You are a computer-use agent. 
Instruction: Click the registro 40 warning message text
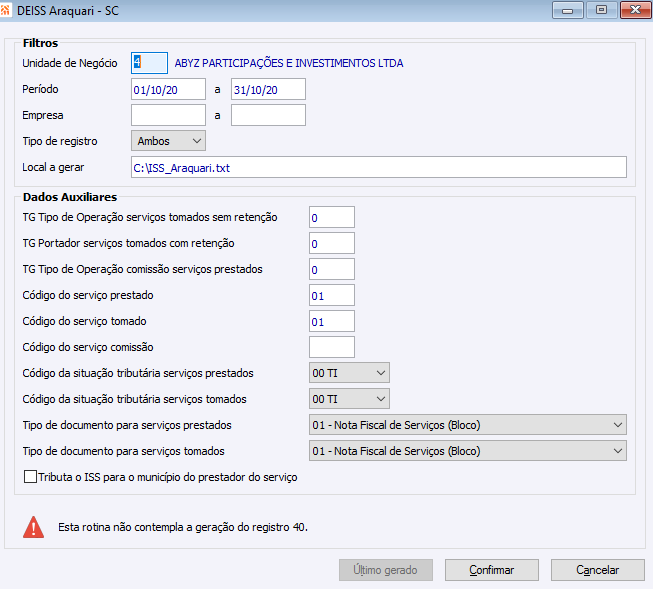point(183,527)
